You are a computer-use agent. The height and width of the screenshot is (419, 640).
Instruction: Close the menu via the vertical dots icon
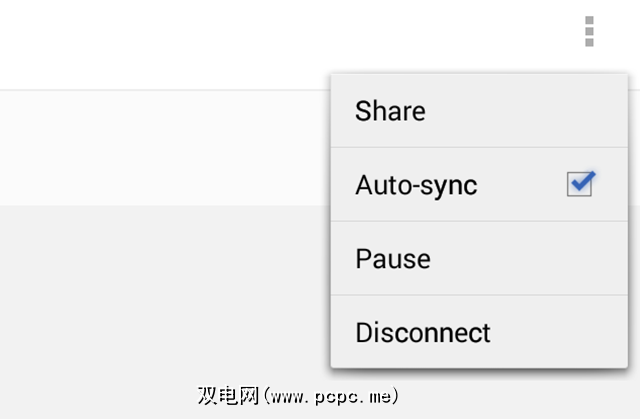coord(589,31)
